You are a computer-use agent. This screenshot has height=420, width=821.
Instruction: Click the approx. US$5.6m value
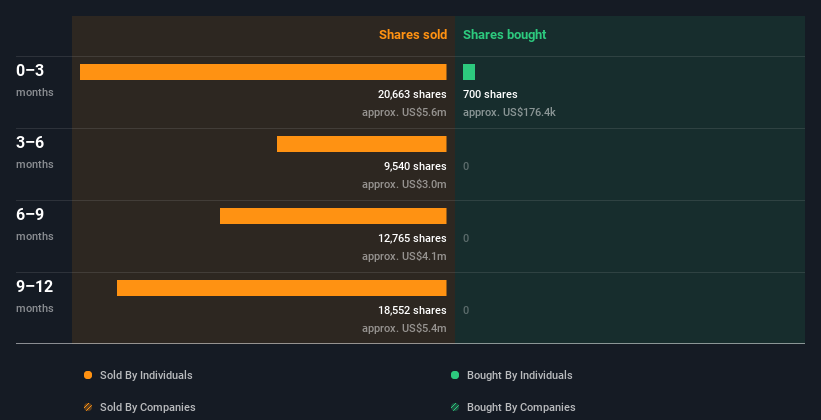404,113
